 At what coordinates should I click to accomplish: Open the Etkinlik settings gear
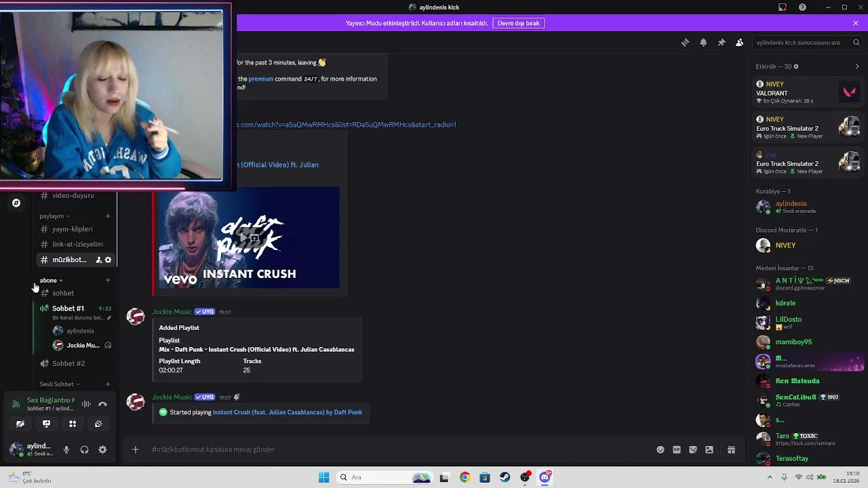[x=796, y=66]
